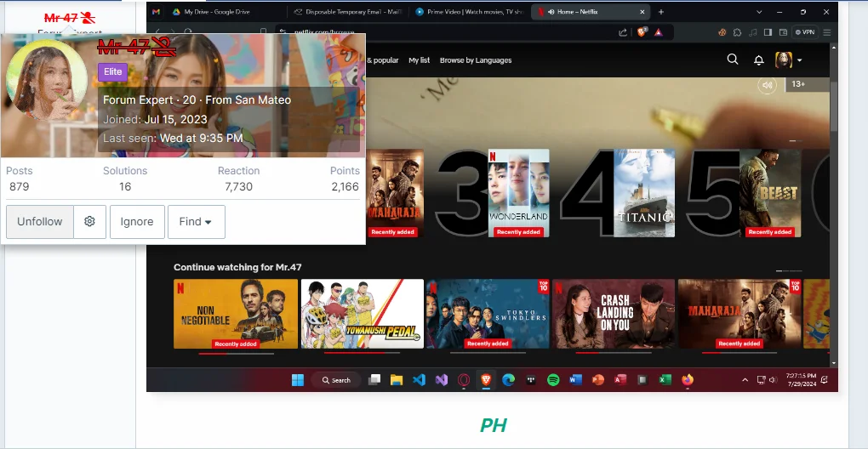Click progress bar under Non Negotiable
This screenshot has height=449, width=868.
pyautogui.click(x=236, y=353)
